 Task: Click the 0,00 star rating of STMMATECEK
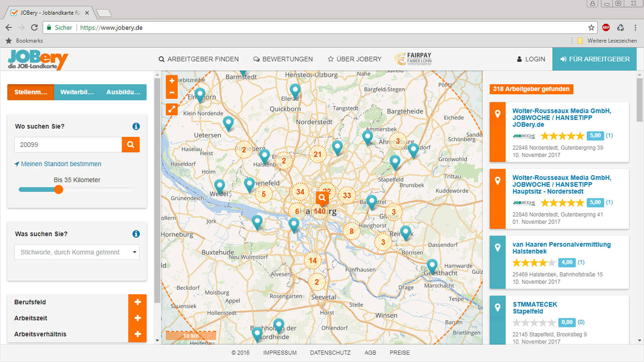[534, 322]
